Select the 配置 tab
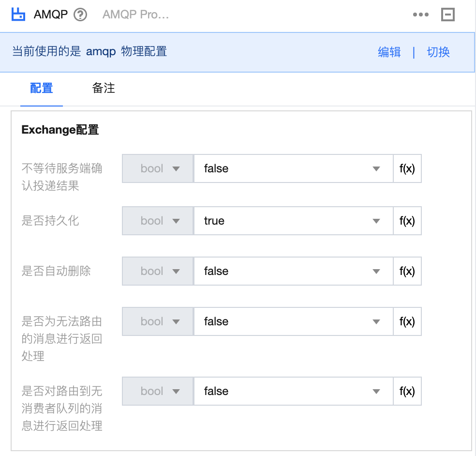Image resolution: width=476 pixels, height=456 pixels. coord(41,89)
